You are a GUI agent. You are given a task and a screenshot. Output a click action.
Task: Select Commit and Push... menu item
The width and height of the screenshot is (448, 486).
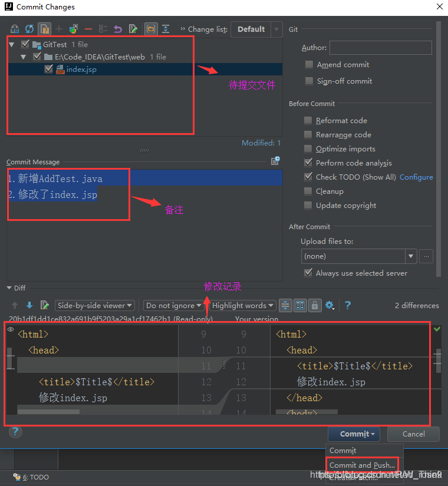362,465
